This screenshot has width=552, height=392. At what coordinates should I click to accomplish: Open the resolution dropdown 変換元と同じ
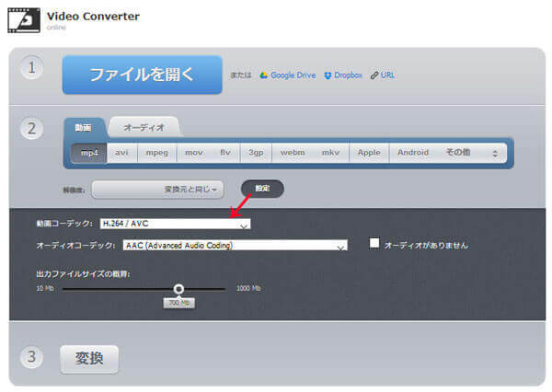(157, 190)
